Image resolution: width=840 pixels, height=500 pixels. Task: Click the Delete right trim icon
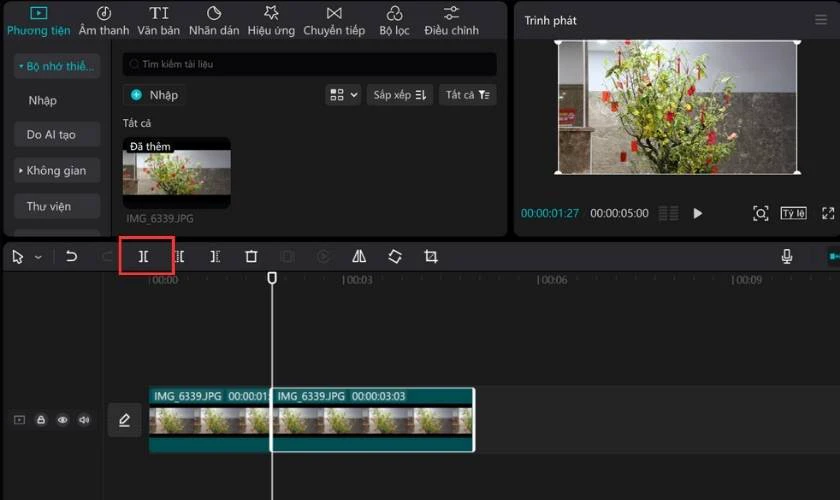tap(215, 257)
